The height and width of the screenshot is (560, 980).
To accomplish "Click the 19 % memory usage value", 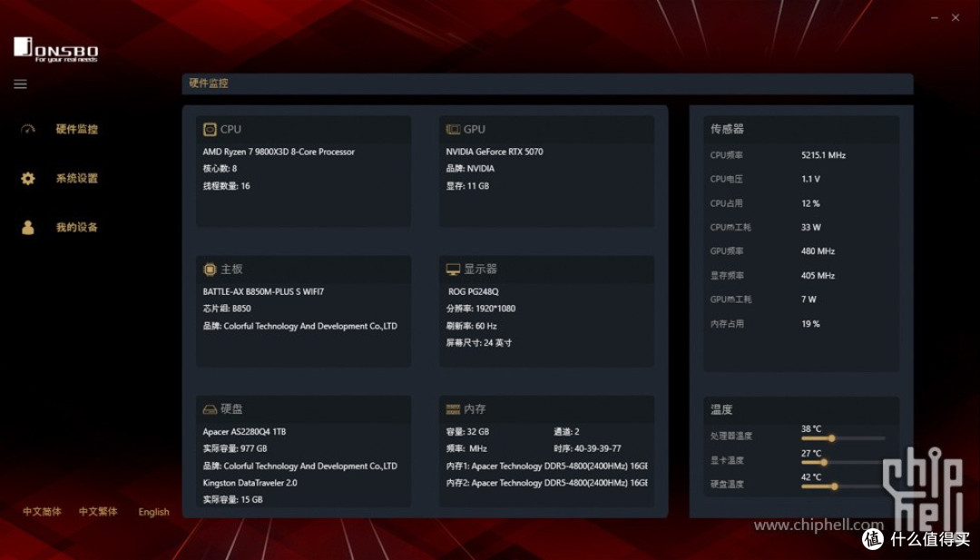I will click(810, 324).
